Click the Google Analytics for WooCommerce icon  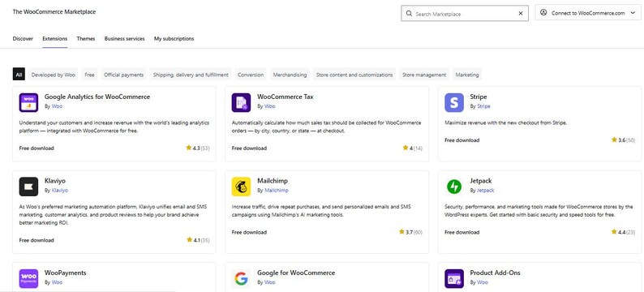28,103
